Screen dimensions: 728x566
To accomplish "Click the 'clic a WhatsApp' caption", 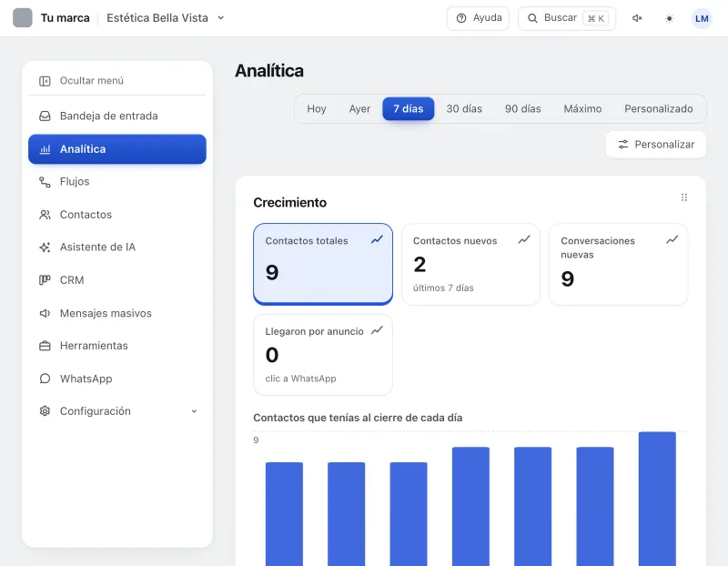I will click(300, 379).
